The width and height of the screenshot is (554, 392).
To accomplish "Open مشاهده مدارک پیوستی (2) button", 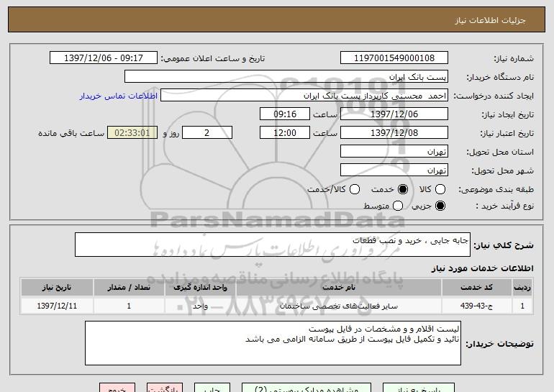I will tap(306, 388).
